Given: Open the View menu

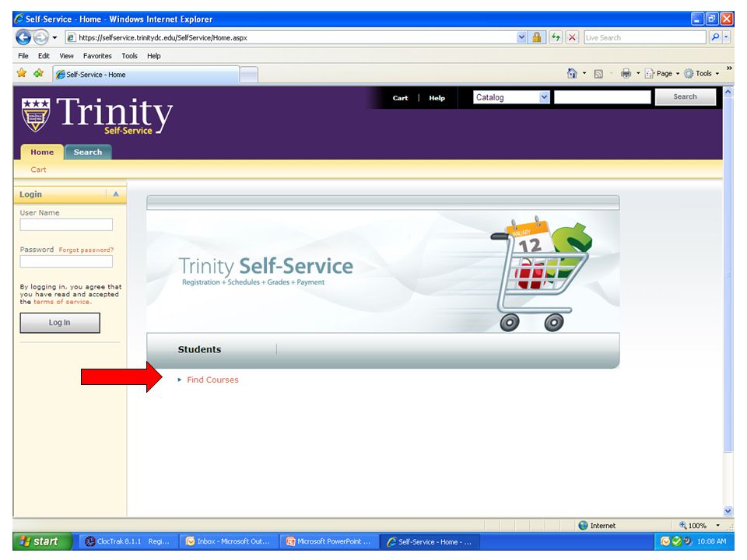Looking at the screenshot, I should coord(66,56).
